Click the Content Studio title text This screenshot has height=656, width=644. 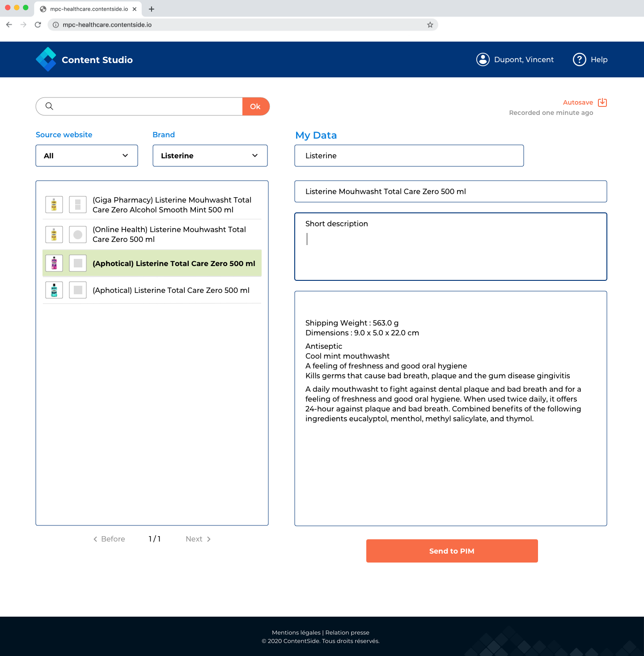97,60
